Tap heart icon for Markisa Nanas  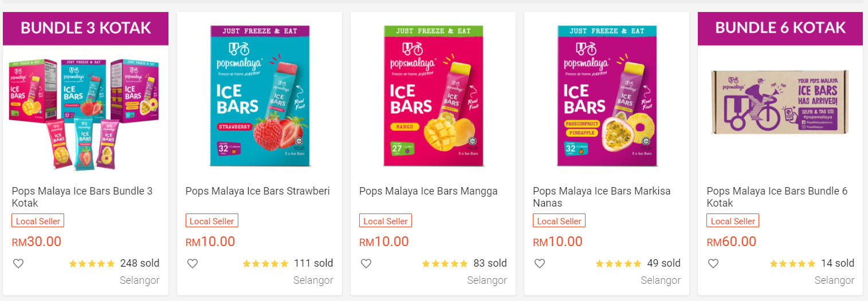pos(539,264)
